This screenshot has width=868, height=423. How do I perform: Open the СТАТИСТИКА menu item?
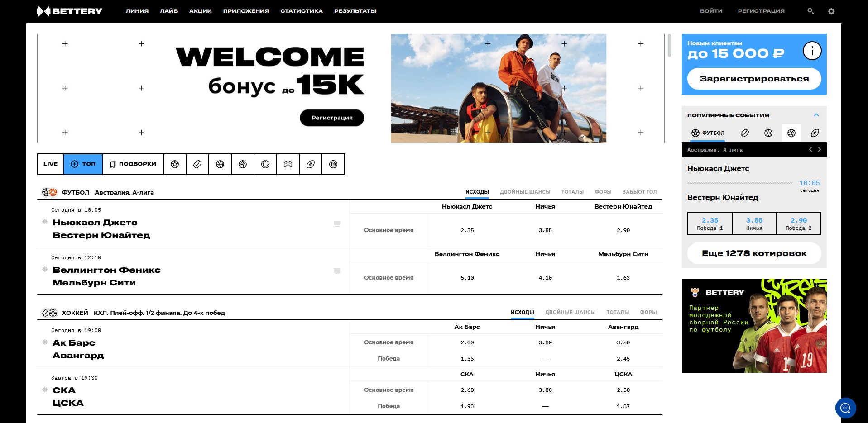[302, 11]
